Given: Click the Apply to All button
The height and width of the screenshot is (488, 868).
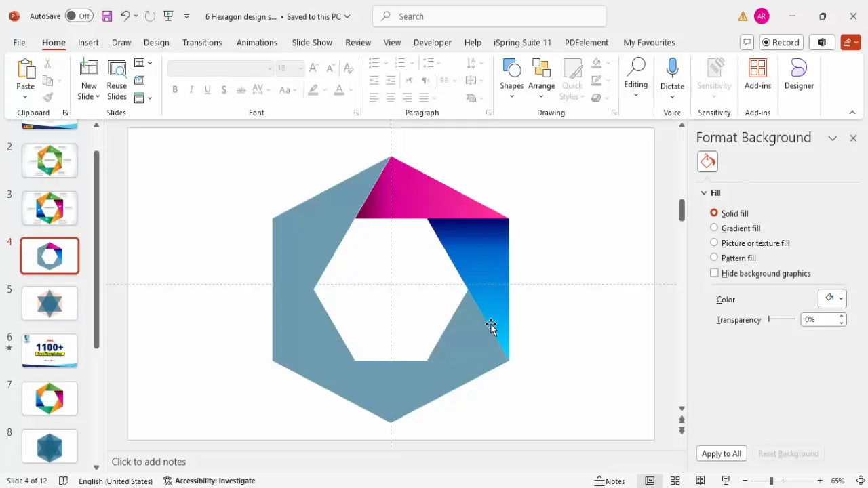Looking at the screenshot, I should click(722, 453).
